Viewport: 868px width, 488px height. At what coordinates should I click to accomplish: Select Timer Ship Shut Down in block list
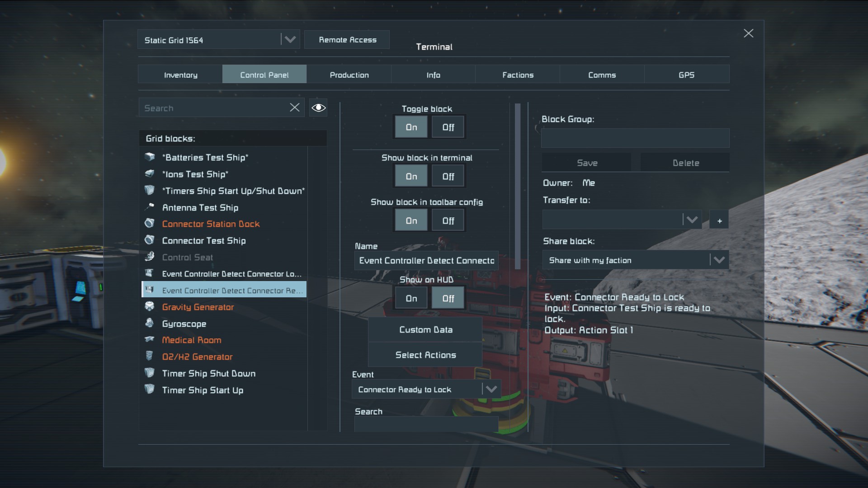(x=224, y=373)
